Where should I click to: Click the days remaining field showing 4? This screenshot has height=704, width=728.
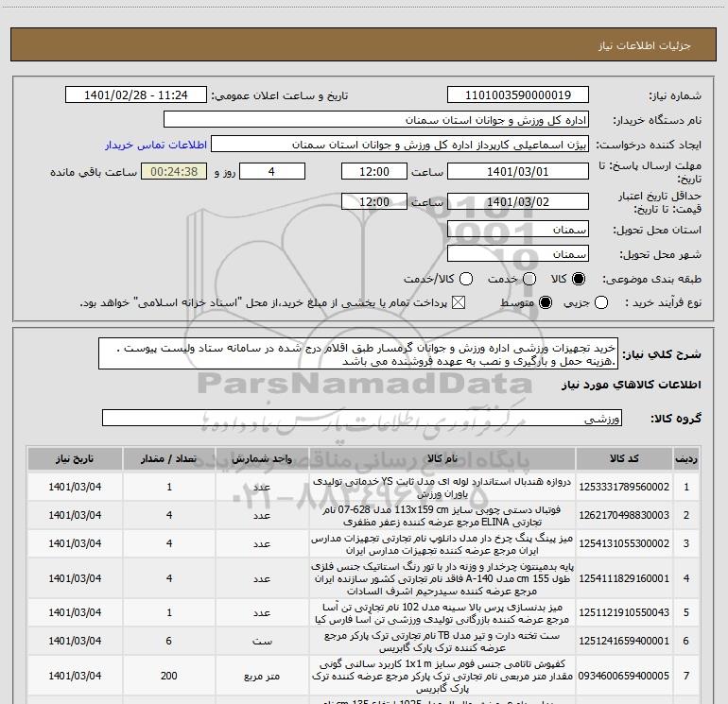point(272,171)
